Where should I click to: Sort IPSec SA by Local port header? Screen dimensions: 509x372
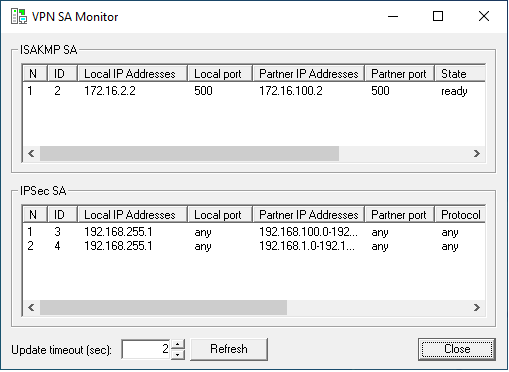(x=220, y=214)
